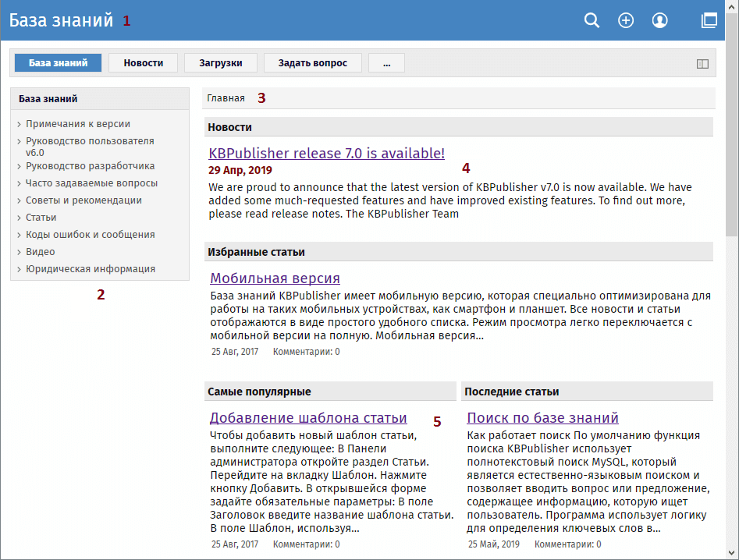Click Комментарии: 0 under Добавление шаблона статьи

(x=307, y=544)
